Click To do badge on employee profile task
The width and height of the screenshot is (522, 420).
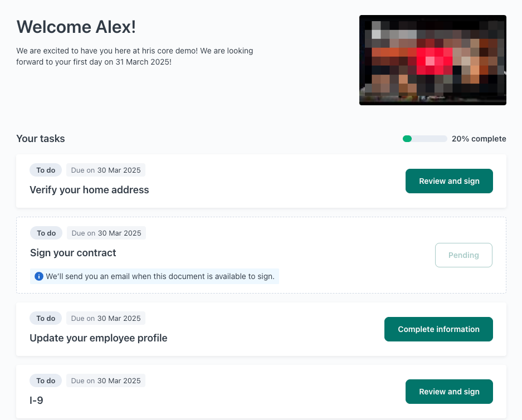46,318
